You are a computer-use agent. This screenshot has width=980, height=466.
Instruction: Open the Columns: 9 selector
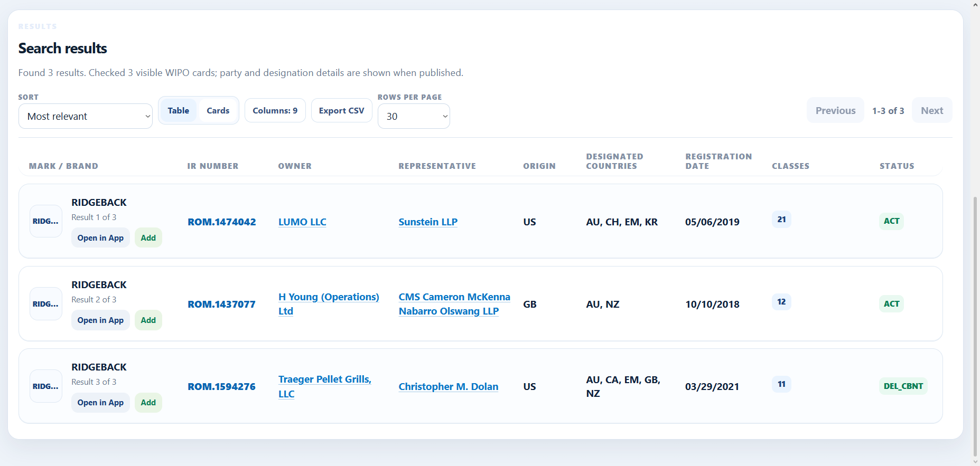point(275,111)
